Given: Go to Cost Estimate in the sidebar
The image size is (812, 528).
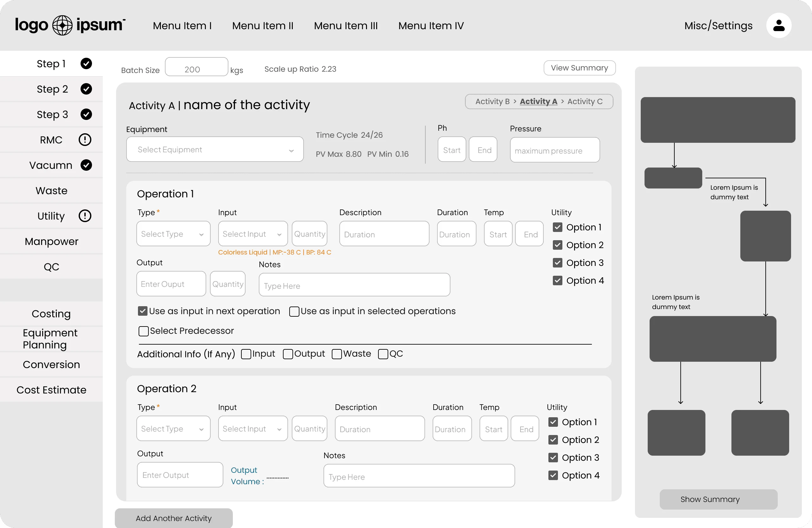Looking at the screenshot, I should click(51, 390).
